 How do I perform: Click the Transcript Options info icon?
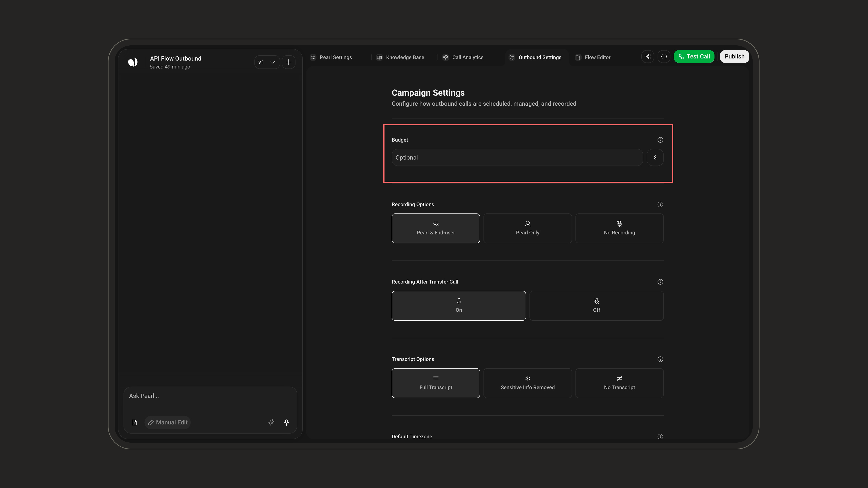coord(660,359)
